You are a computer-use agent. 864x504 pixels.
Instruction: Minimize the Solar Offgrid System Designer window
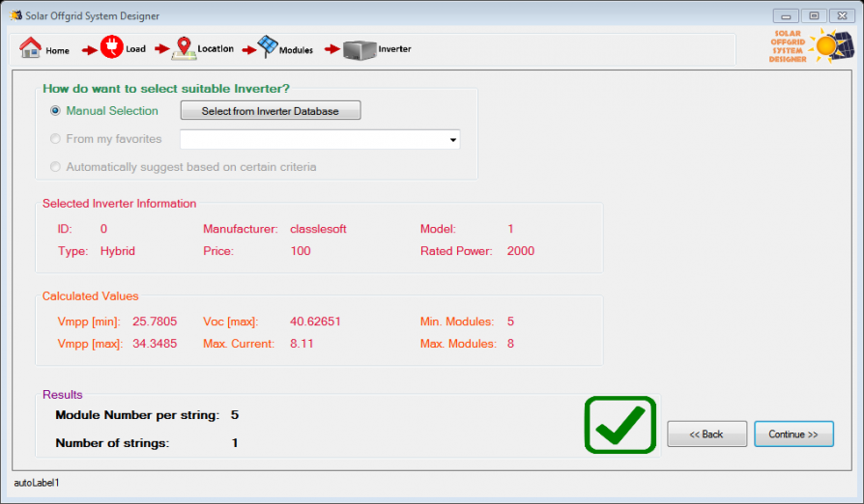point(786,16)
